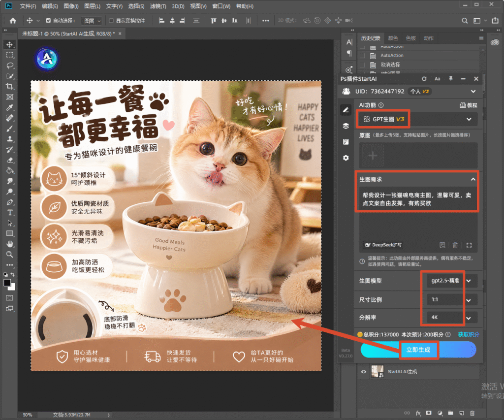Toggle history state box beside 取消选择

[x=362, y=65]
